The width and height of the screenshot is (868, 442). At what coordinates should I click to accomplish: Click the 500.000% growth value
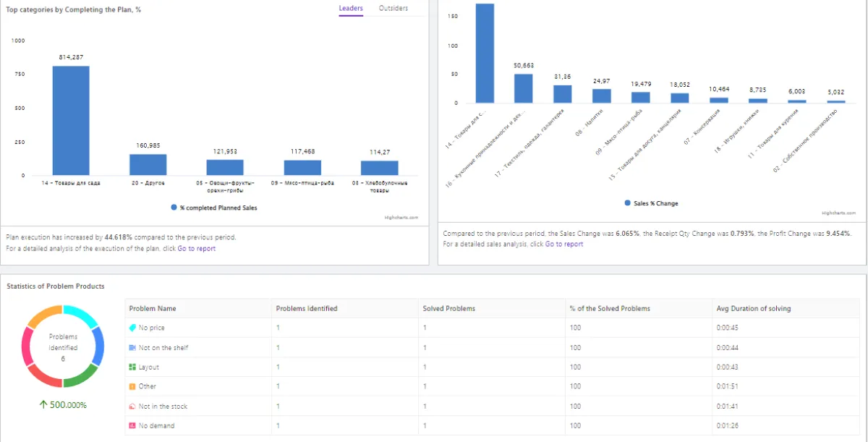(68, 404)
